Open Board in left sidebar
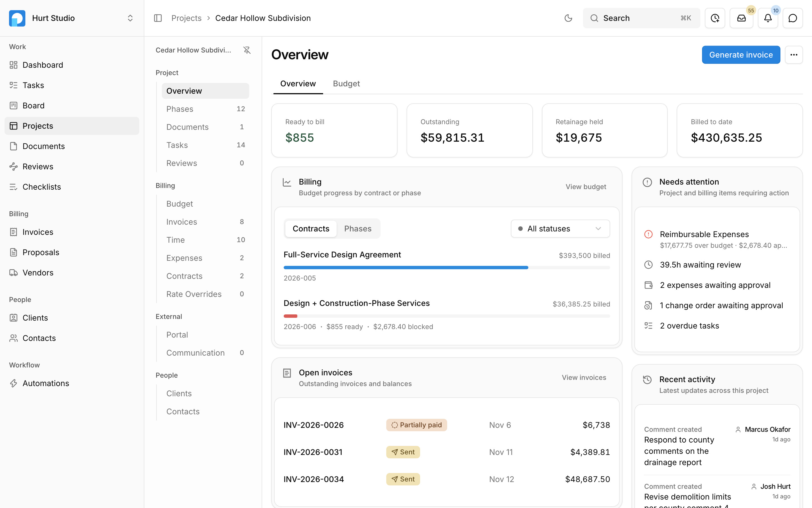The width and height of the screenshot is (812, 508). click(72, 106)
